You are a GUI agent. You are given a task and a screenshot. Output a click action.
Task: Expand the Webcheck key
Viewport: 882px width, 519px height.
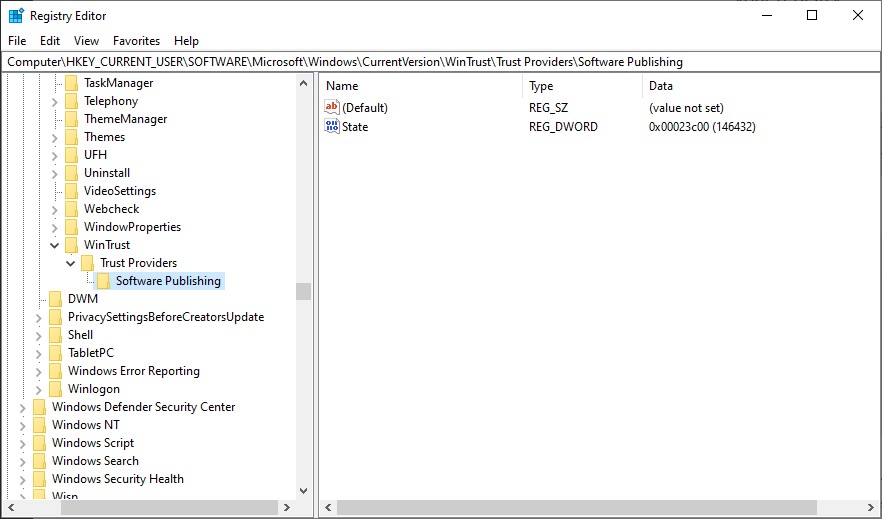pyautogui.click(x=55, y=210)
